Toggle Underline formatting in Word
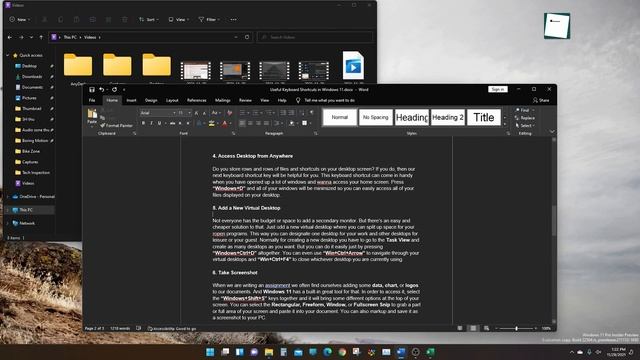Screen dimensions: 640x360 click(x=160, y=123)
